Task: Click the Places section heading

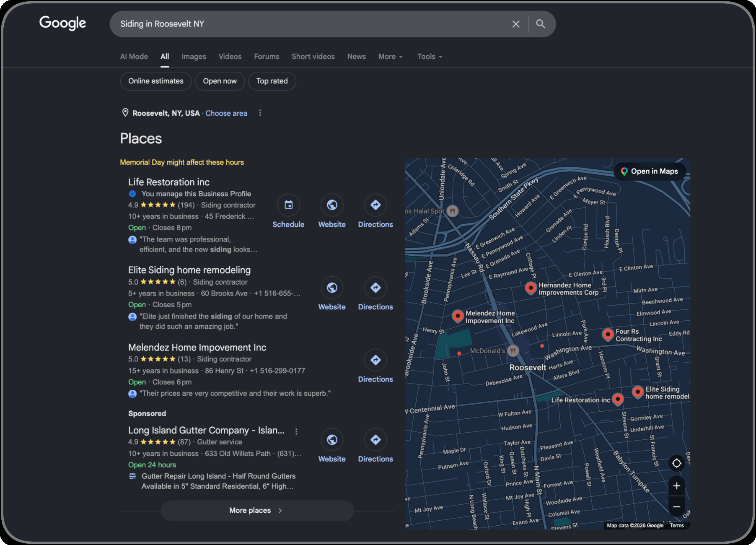Action: [x=141, y=139]
